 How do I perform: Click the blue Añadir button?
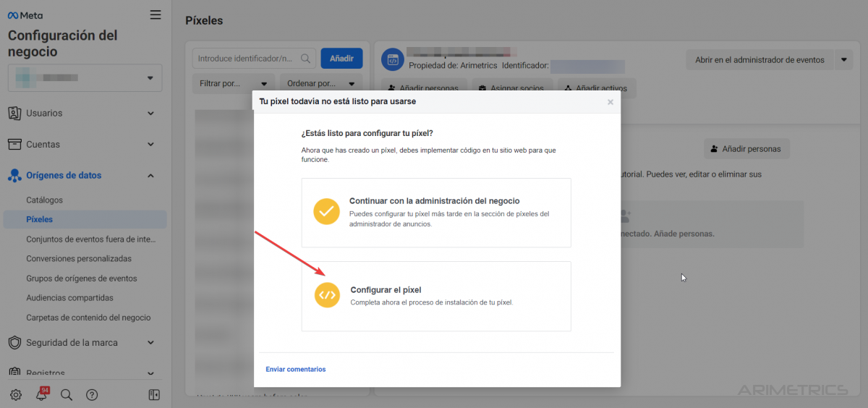[x=341, y=58]
